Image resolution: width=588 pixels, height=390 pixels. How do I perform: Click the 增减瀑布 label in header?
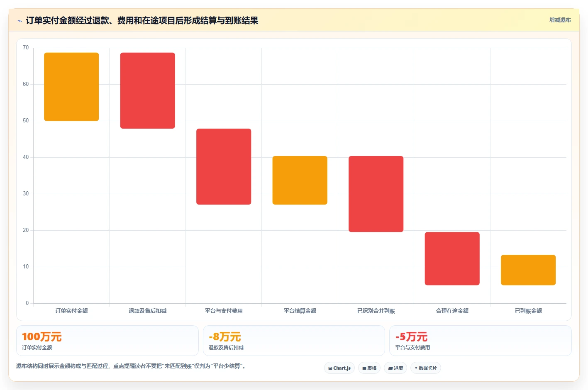point(560,20)
